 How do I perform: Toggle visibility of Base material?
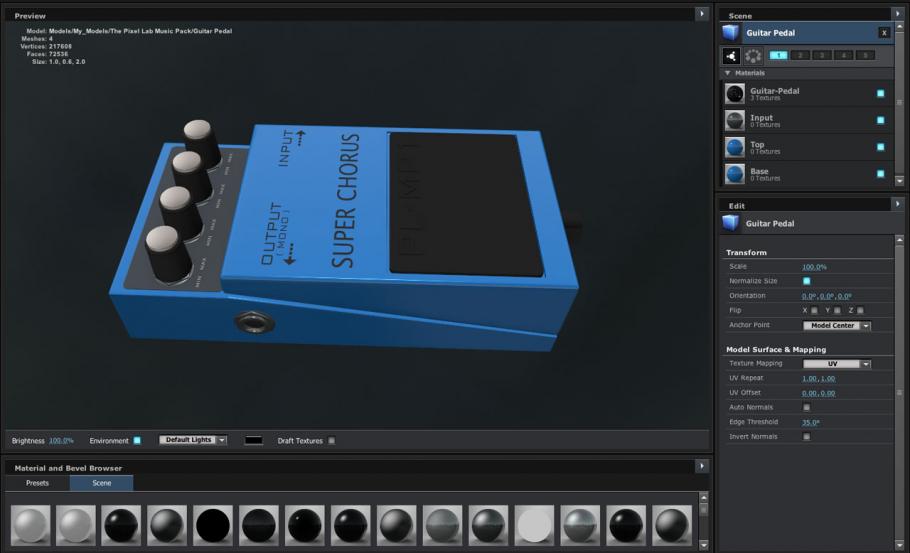[x=880, y=174]
